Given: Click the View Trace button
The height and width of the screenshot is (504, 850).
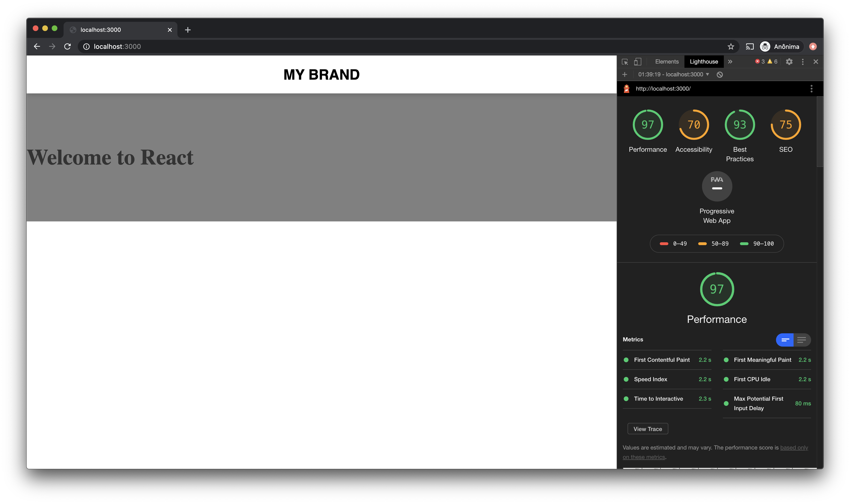Looking at the screenshot, I should (647, 429).
